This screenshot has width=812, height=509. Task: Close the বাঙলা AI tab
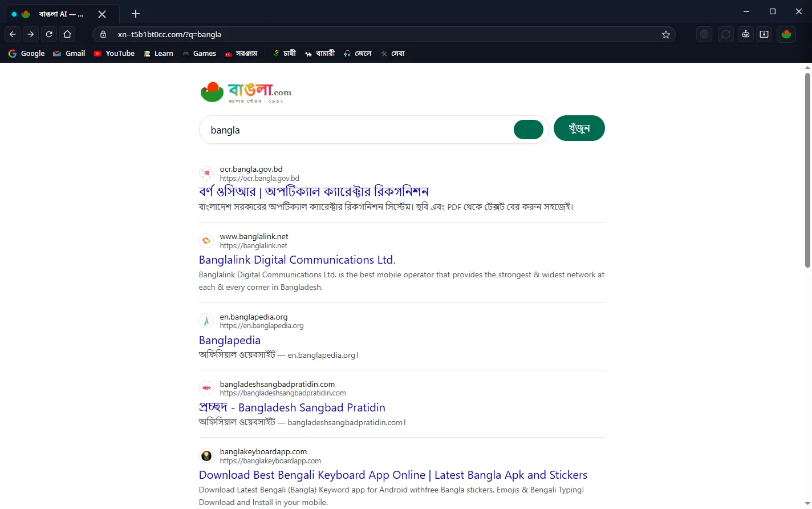[102, 14]
